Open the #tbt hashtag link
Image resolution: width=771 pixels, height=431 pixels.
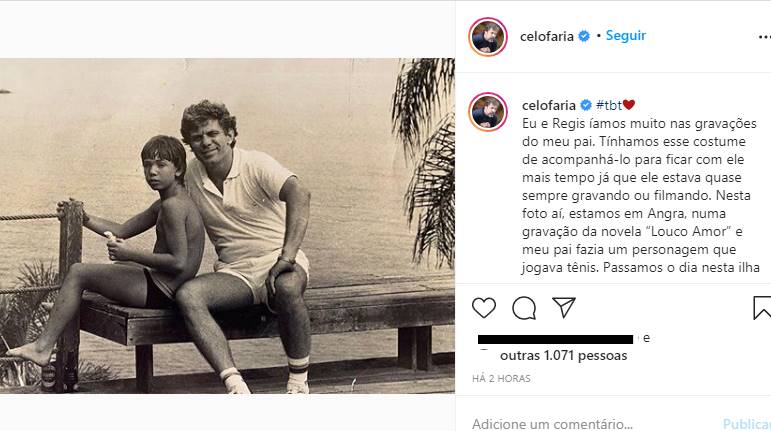click(x=608, y=105)
